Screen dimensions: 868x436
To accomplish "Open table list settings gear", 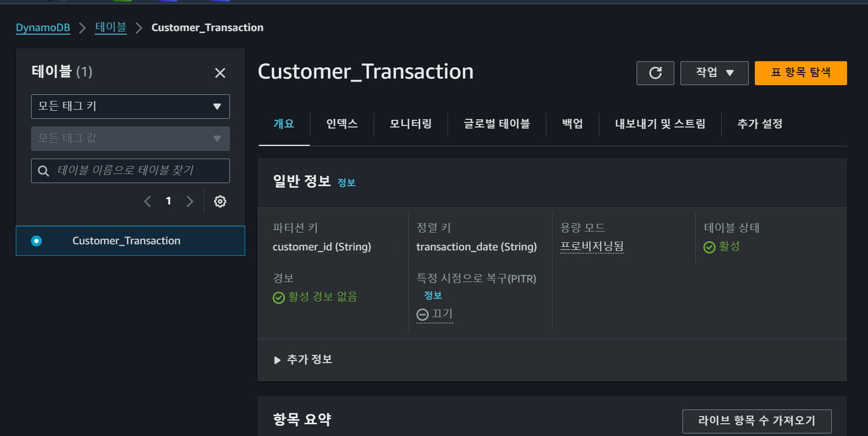I will 220,201.
